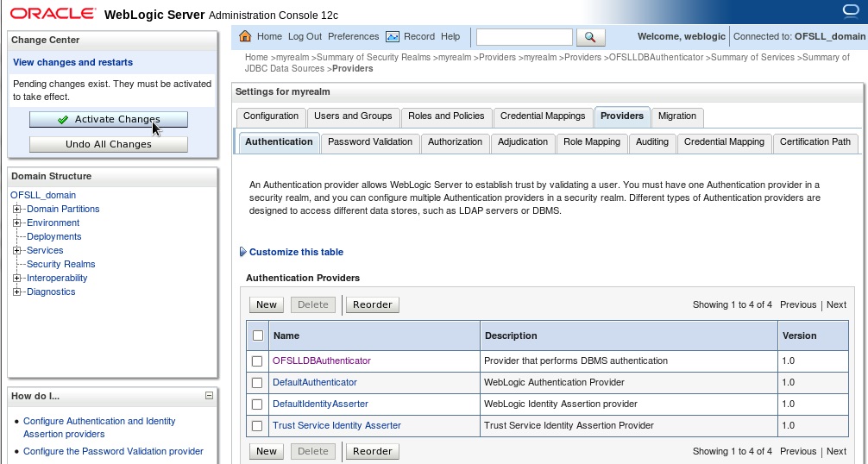Screen dimensions: 868x464
Task: Click the bottom New button
Action: coord(267,451)
